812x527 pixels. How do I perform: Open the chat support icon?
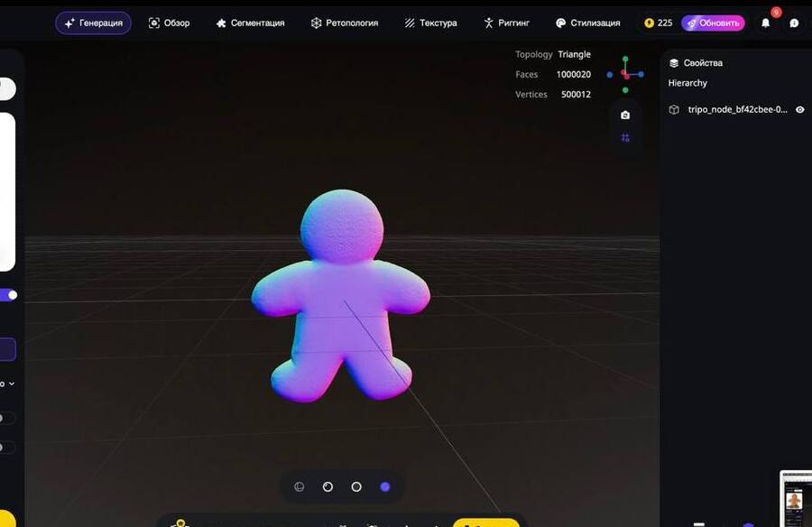(794, 23)
